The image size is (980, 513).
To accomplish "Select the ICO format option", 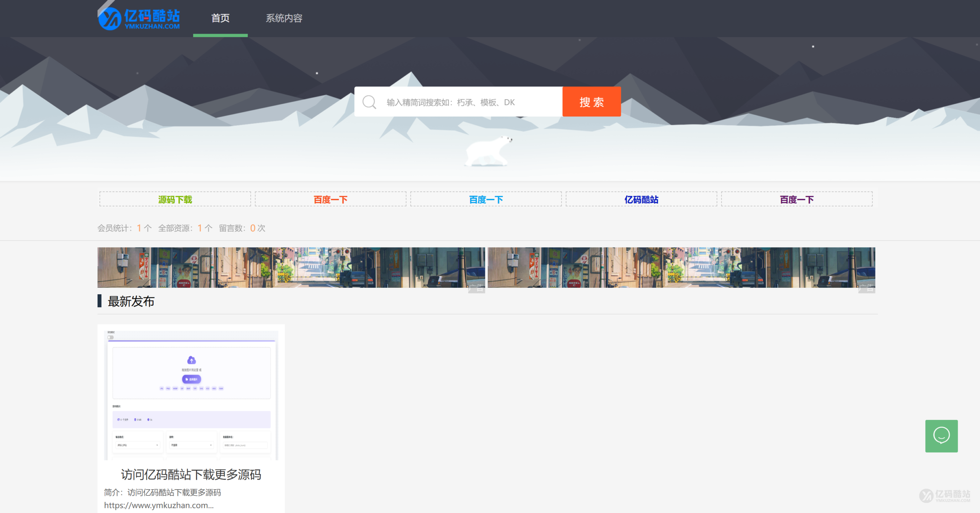I will (x=207, y=388).
